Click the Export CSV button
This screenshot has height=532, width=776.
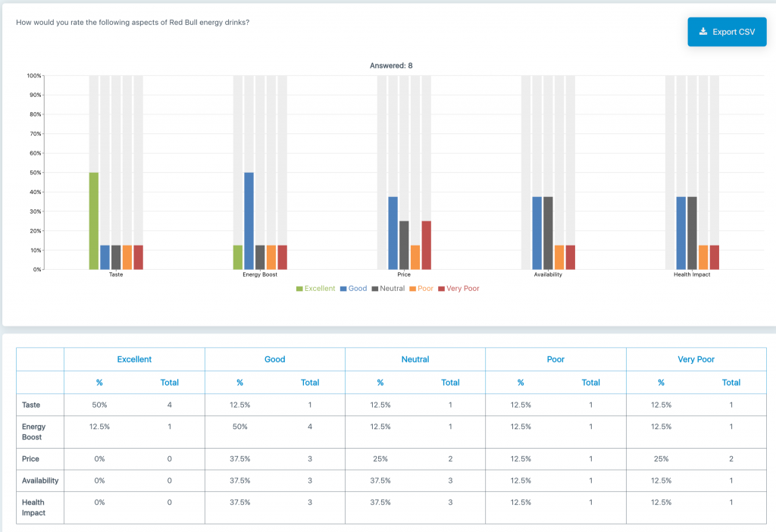727,32
